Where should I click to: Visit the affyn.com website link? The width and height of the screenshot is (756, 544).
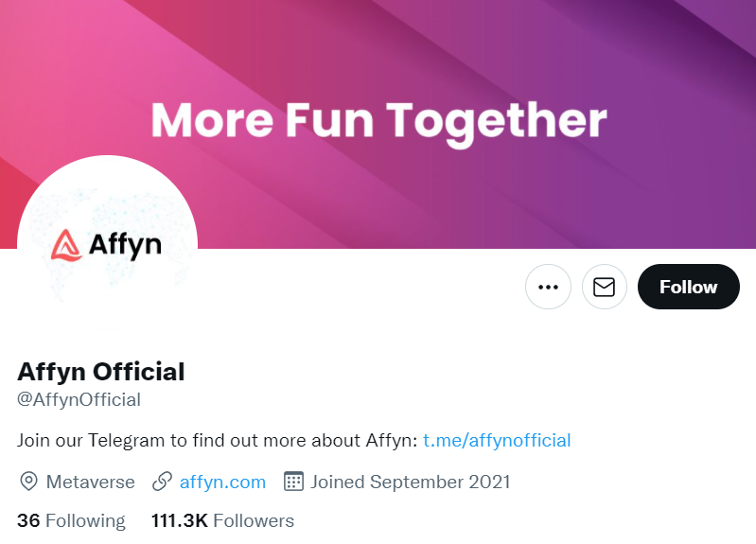click(222, 482)
